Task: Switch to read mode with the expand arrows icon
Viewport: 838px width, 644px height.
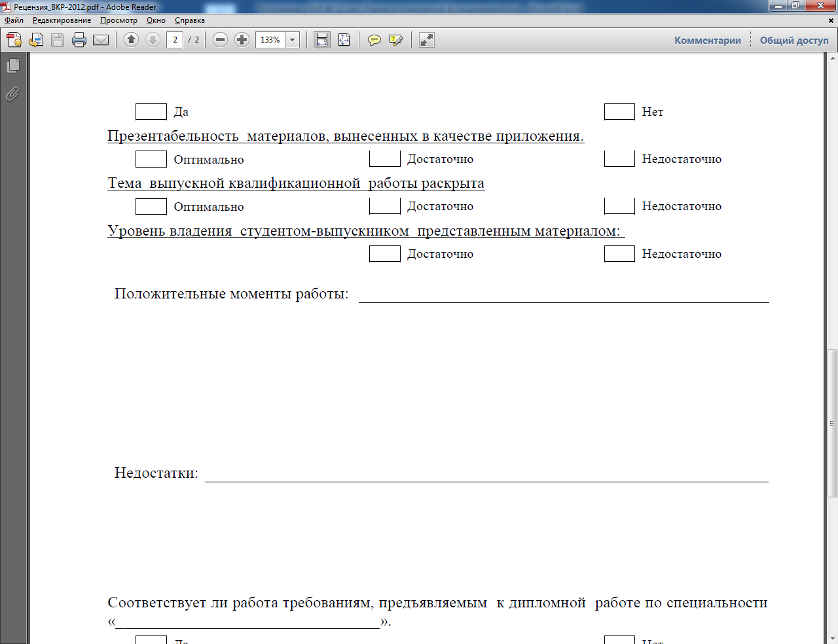Action: point(427,40)
